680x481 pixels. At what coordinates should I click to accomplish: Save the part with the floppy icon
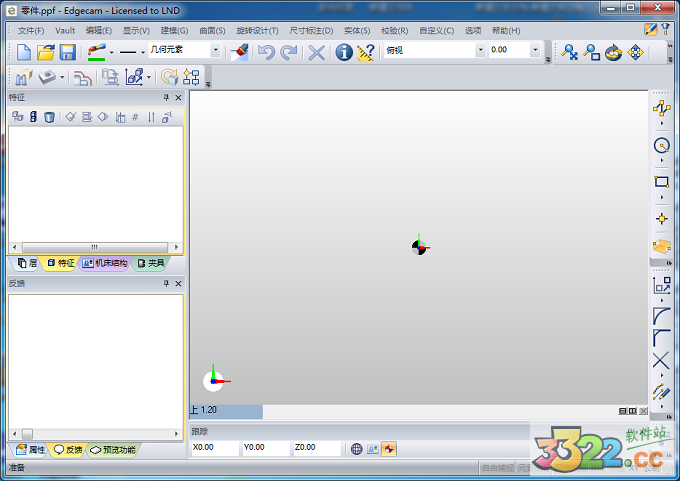tap(68, 52)
